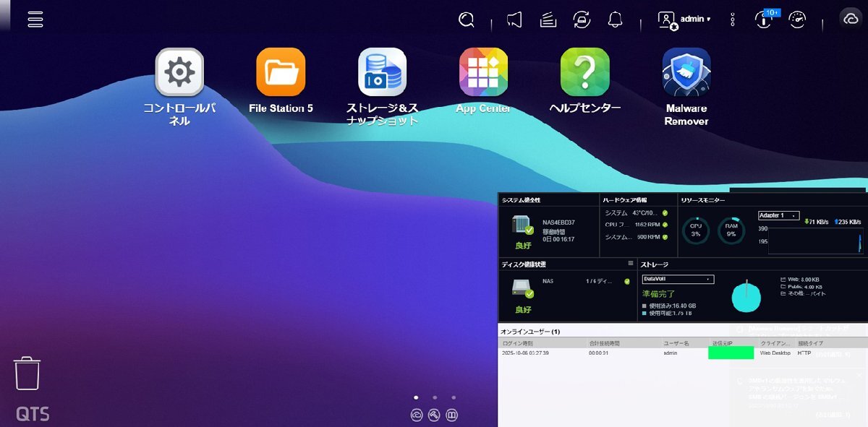Viewport: 868px width, 427px height.
Task: Click NAS4EBD37 device name
Action: point(558,223)
